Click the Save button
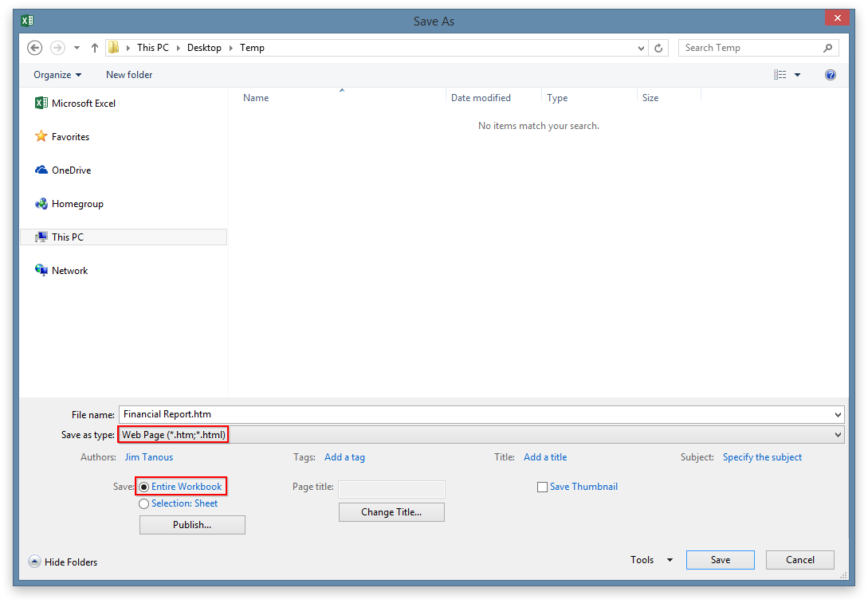 [x=721, y=560]
